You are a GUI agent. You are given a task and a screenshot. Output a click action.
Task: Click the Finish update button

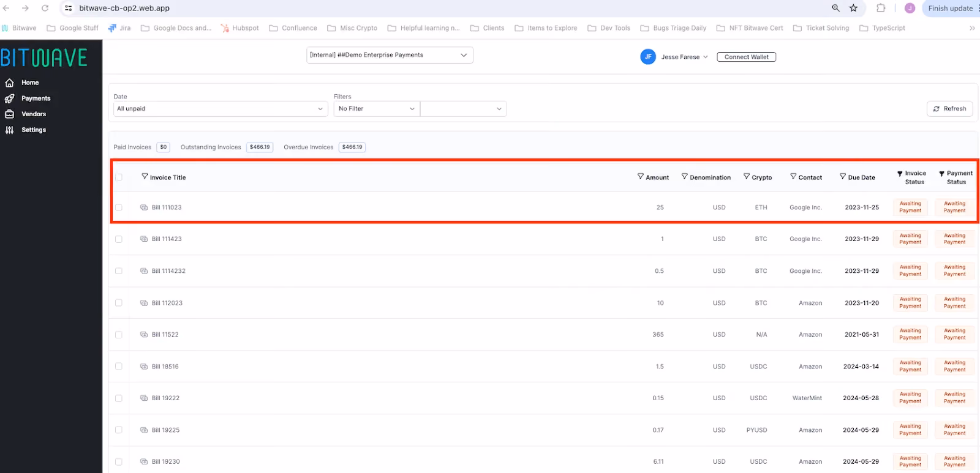(x=950, y=8)
